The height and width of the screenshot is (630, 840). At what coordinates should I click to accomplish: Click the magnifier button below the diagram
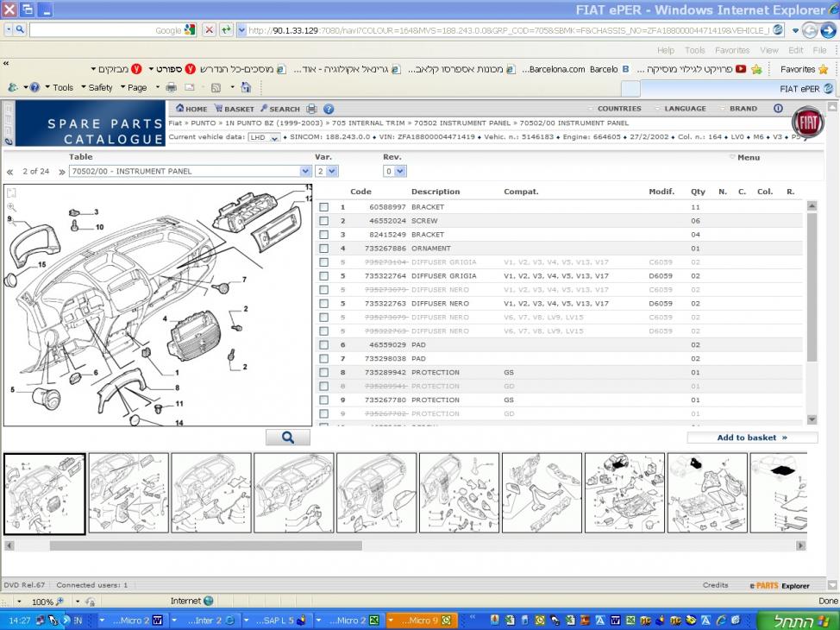click(x=287, y=438)
